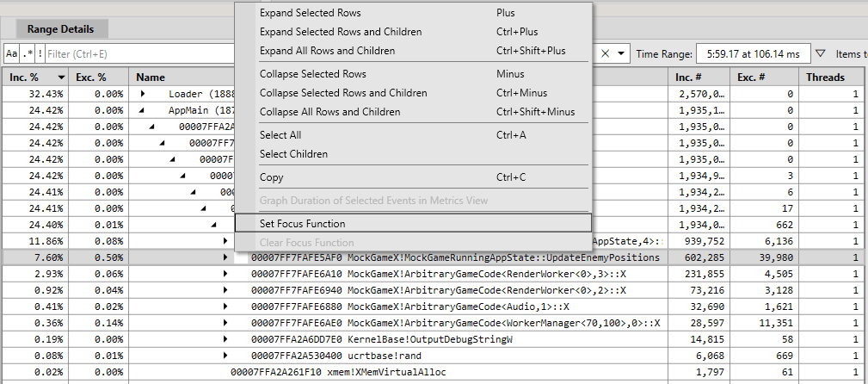Expand the RenderWorker<0>,3 row
Viewport: 868px width, 384px height.
coord(225,274)
